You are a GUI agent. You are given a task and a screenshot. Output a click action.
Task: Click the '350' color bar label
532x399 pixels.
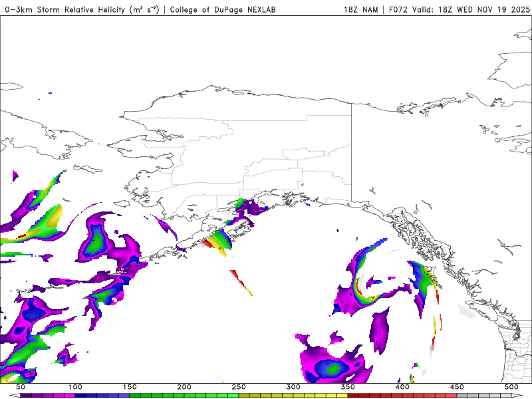coord(348,387)
